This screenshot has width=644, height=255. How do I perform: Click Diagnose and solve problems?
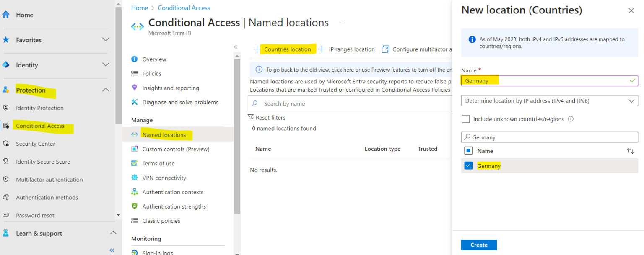click(179, 102)
